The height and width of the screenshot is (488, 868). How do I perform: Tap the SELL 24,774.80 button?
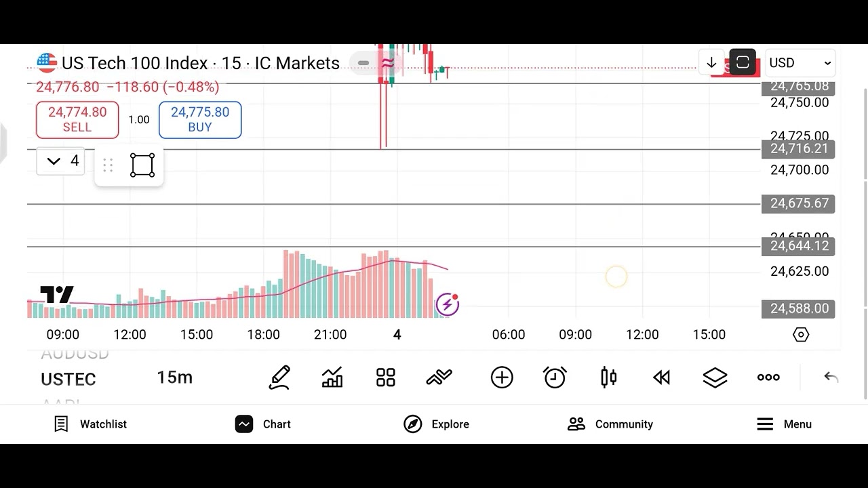[x=77, y=120]
